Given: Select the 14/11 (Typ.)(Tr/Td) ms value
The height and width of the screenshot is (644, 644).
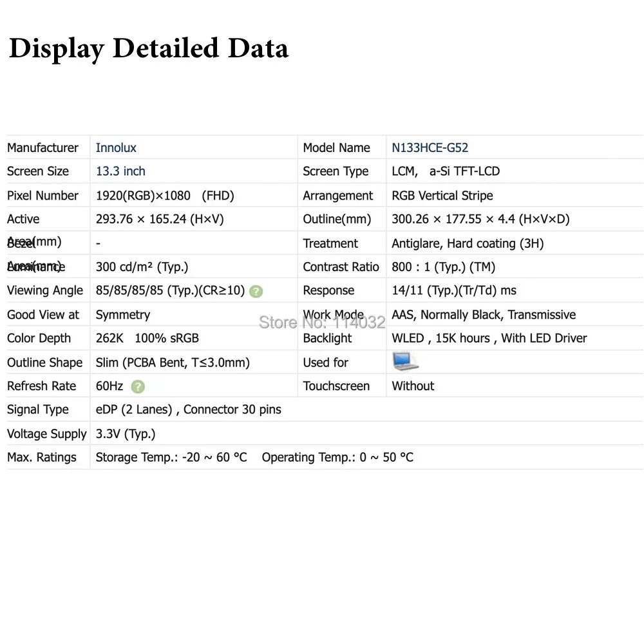Looking at the screenshot, I should tap(454, 290).
